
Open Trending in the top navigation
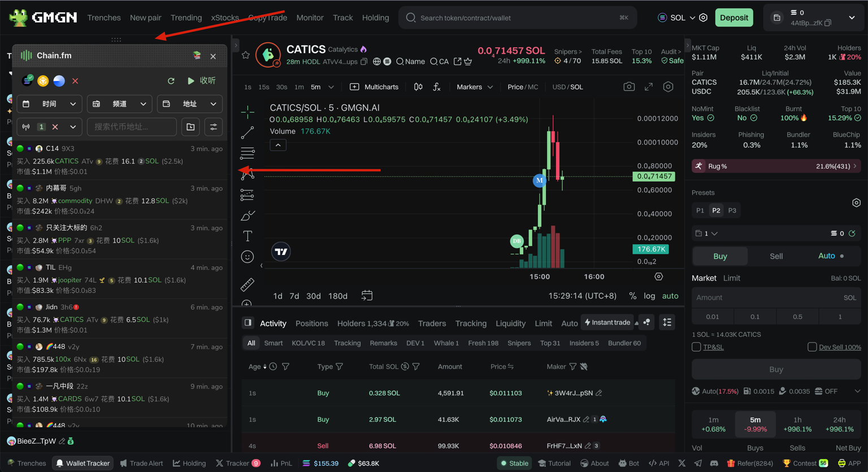tap(186, 18)
